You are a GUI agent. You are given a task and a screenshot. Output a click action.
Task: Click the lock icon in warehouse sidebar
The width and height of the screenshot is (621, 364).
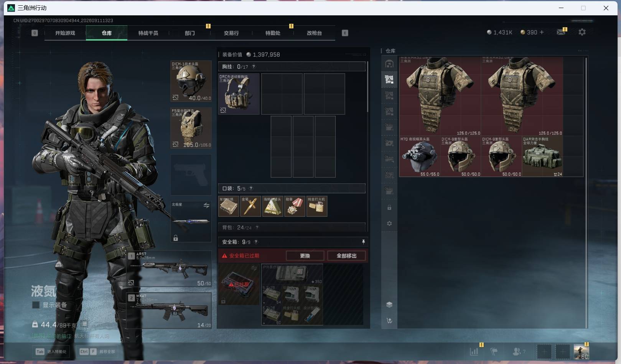[x=389, y=208]
